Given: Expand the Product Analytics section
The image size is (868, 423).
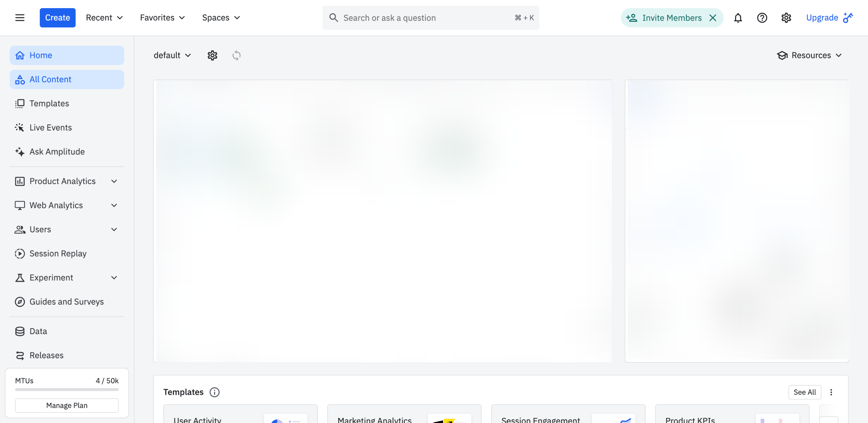Looking at the screenshot, I should tap(114, 181).
